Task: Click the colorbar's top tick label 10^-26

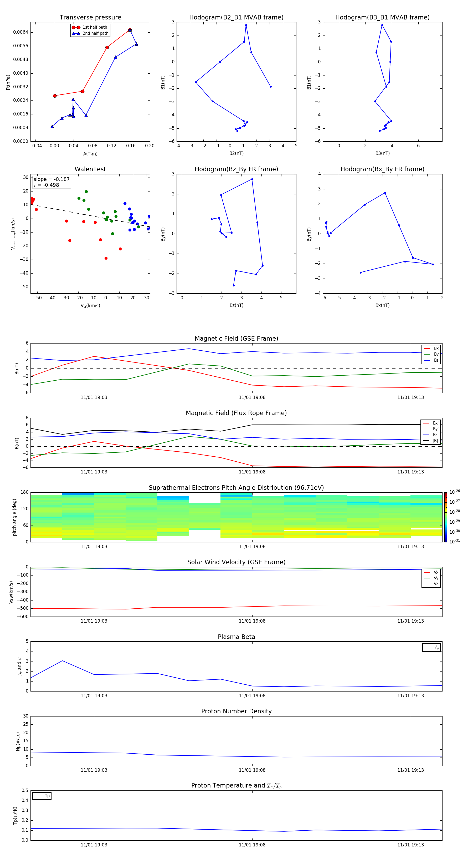Action: [x=455, y=492]
